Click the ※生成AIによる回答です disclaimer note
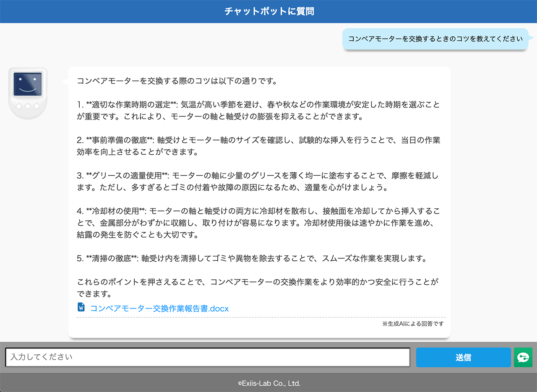This screenshot has width=537, height=392. tap(413, 324)
